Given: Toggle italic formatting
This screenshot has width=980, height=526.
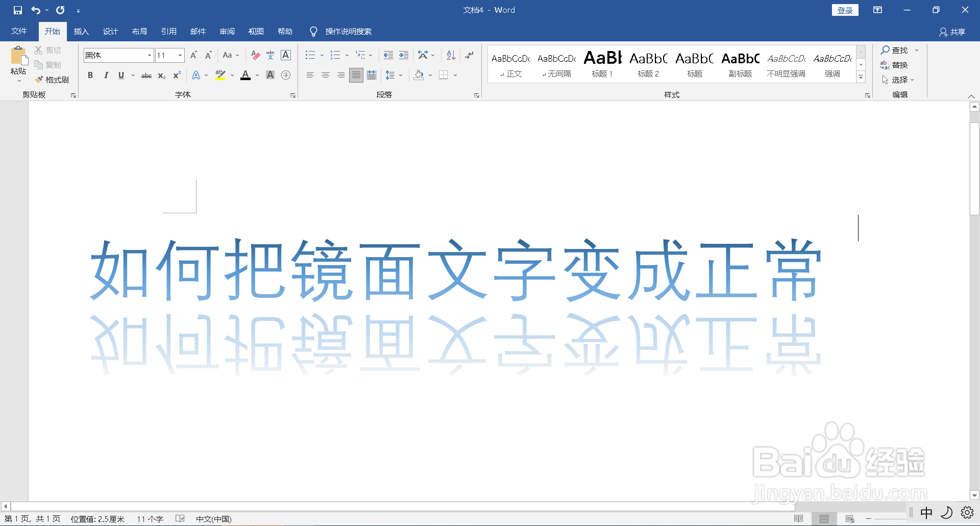Looking at the screenshot, I should tap(106, 76).
